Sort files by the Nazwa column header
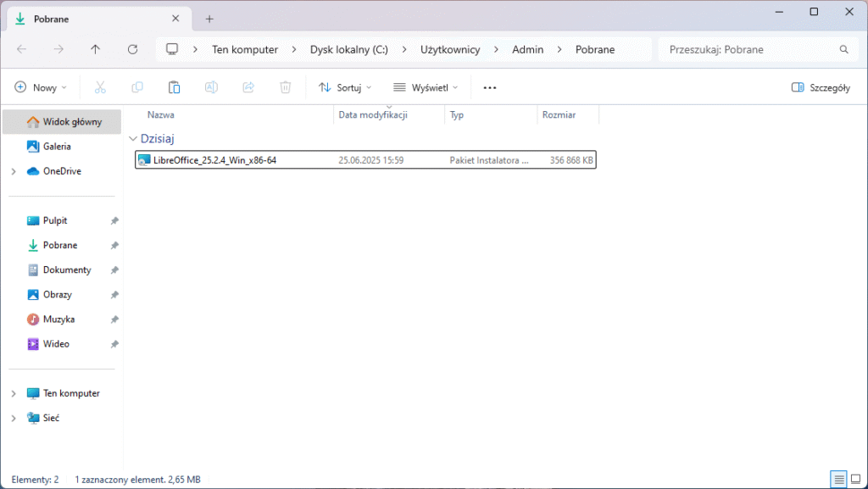Viewport: 868px width, 489px height. pyautogui.click(x=161, y=114)
